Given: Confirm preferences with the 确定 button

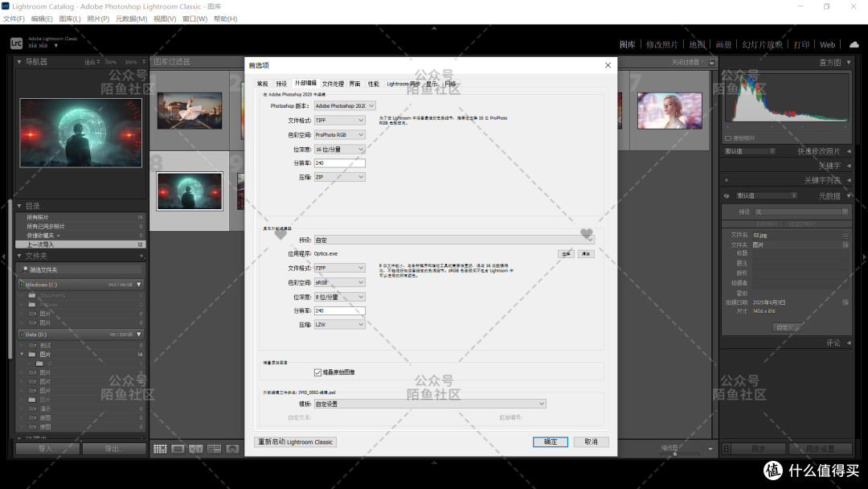Looking at the screenshot, I should click(x=551, y=442).
